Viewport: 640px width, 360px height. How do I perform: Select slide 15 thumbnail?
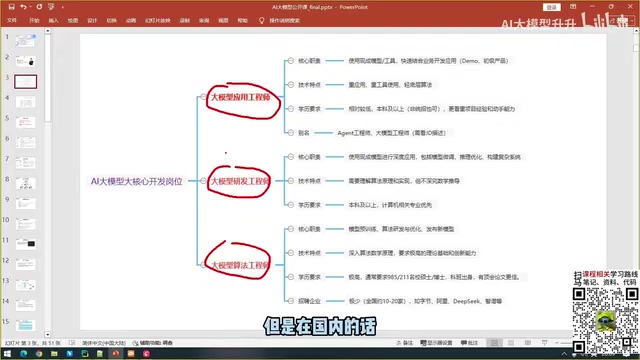[25, 325]
